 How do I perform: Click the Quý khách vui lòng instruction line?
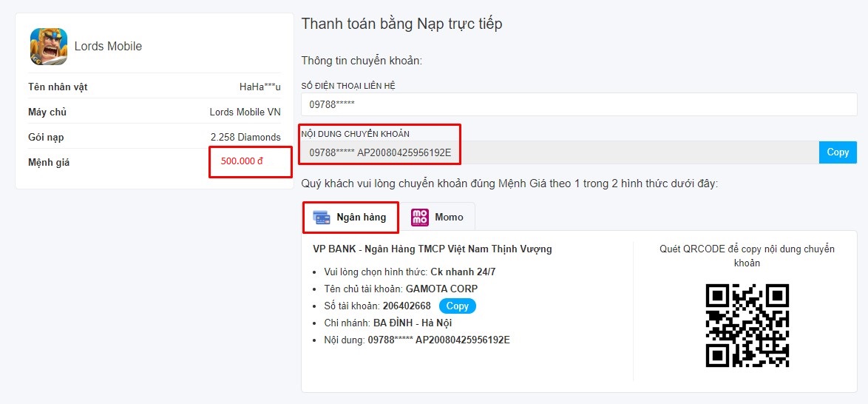[x=510, y=184]
